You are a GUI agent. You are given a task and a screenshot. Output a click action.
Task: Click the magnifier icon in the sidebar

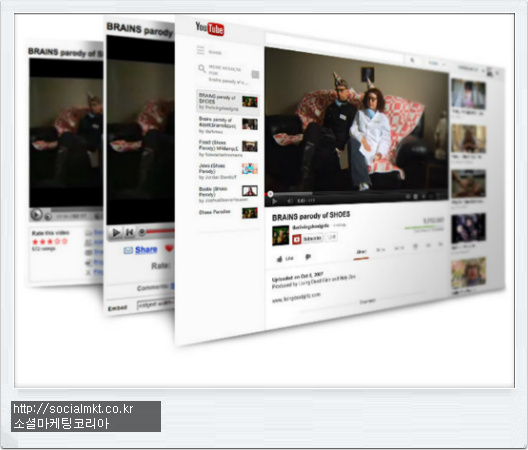click(202, 69)
